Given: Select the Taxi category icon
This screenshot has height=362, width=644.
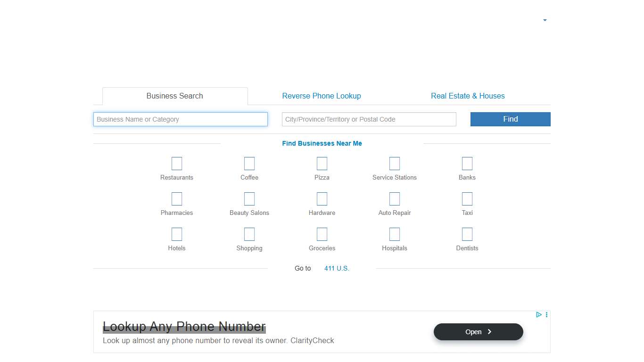Looking at the screenshot, I should [x=467, y=199].
